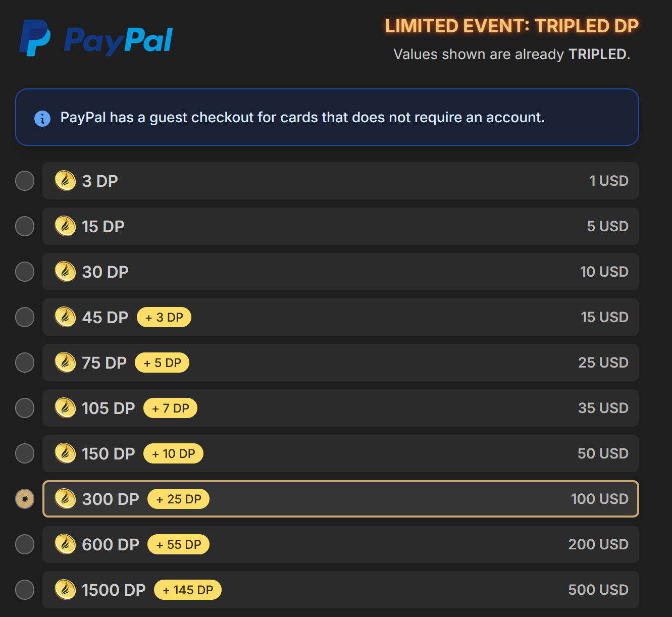Viewport: 672px width, 617px height.
Task: Choose the 25 USD package row
Action: (341, 363)
